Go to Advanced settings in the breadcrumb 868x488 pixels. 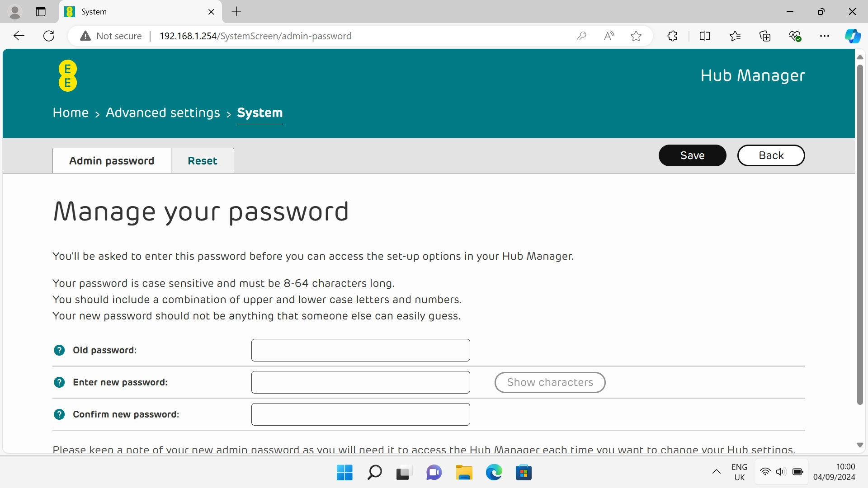[163, 113]
